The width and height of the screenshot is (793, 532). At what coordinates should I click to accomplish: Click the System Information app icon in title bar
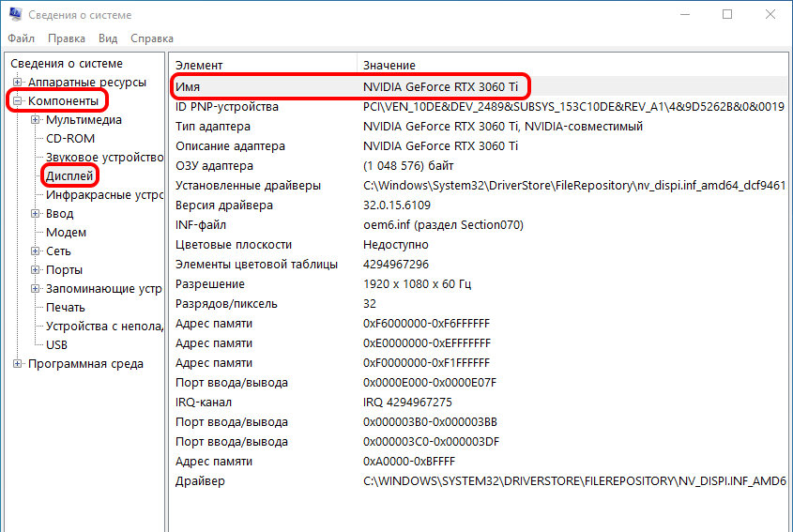pyautogui.click(x=15, y=14)
